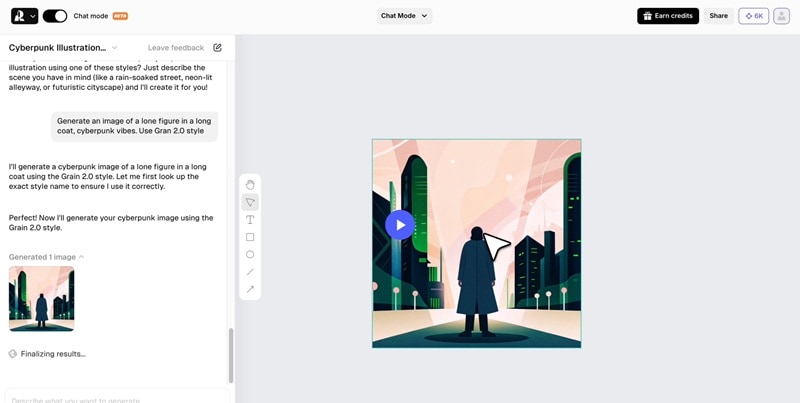
Task: Collapse the Generated 1 image section
Action: tap(46, 257)
